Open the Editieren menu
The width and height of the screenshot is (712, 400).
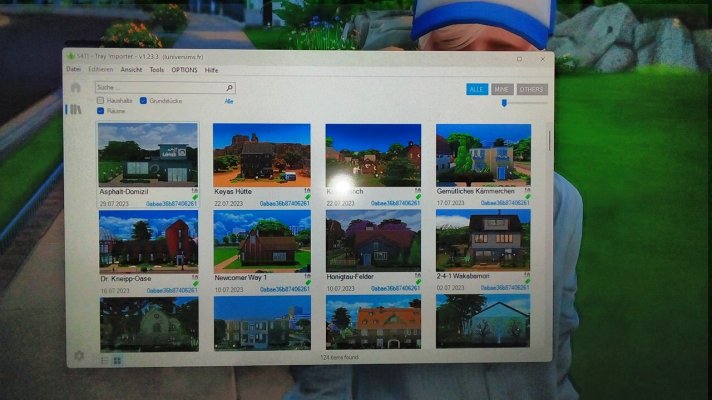(100, 69)
